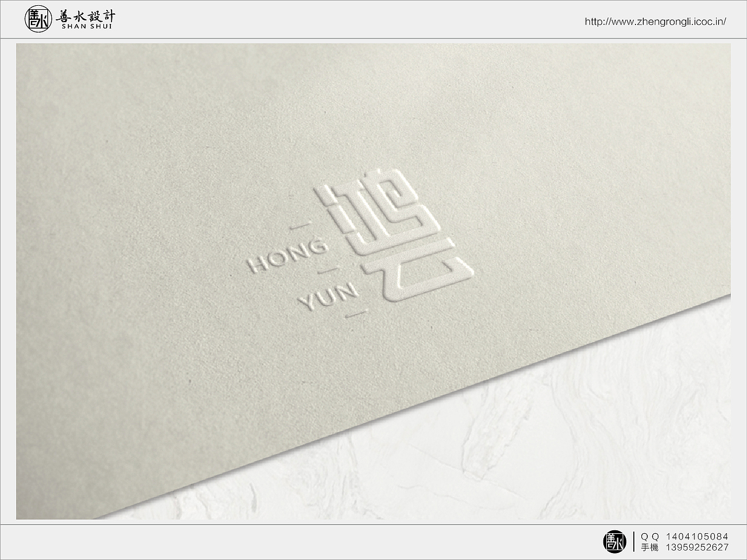Click the 手機 label in footer

[x=649, y=547]
